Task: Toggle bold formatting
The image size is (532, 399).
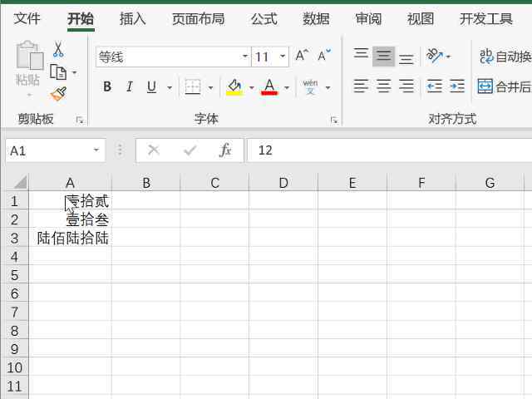Action: tap(107, 86)
